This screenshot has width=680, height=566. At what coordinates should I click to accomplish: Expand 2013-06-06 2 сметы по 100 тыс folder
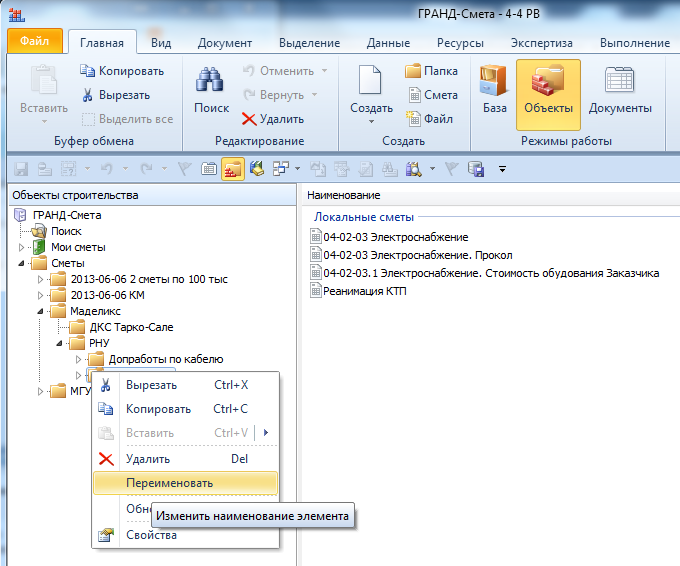coord(40,279)
